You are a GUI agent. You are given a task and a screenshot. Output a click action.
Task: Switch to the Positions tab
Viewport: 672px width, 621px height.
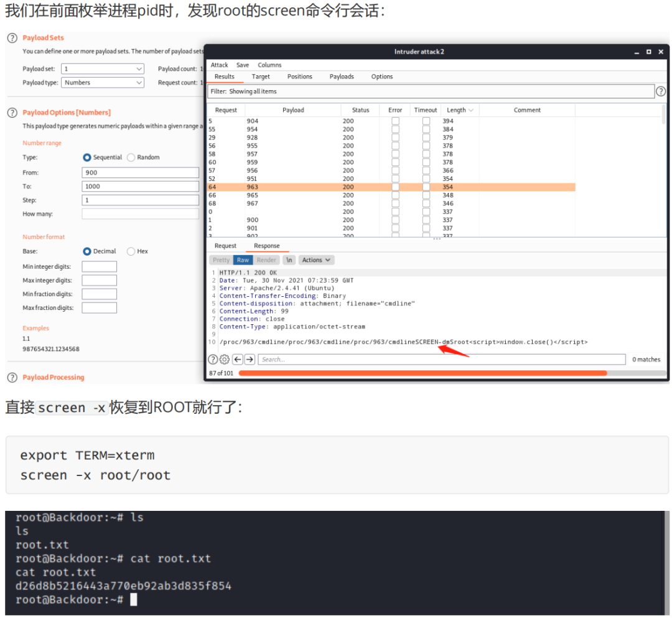click(299, 77)
